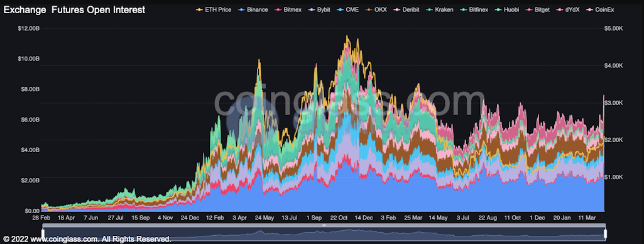Click the 11 Mar date label
The width and height of the screenshot is (644, 244).
click(586, 218)
